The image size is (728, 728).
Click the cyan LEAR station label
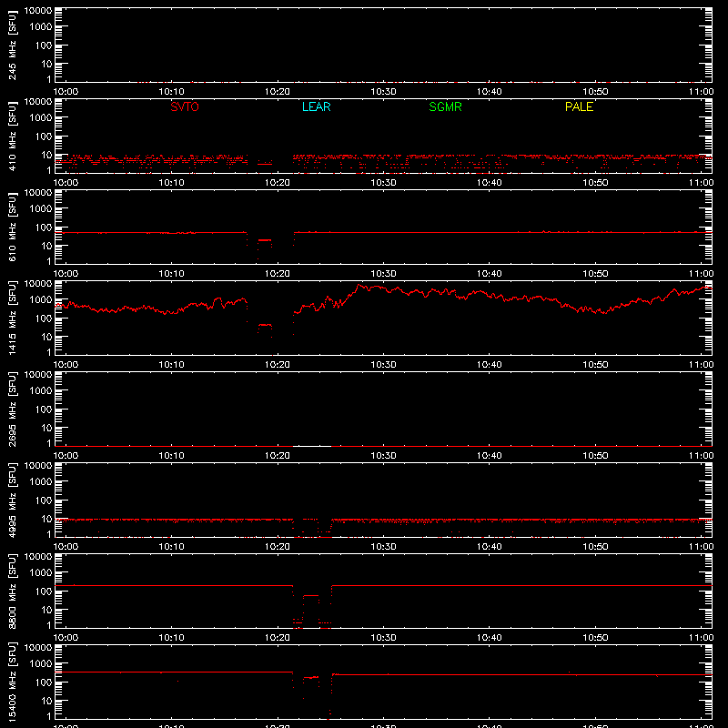point(316,106)
